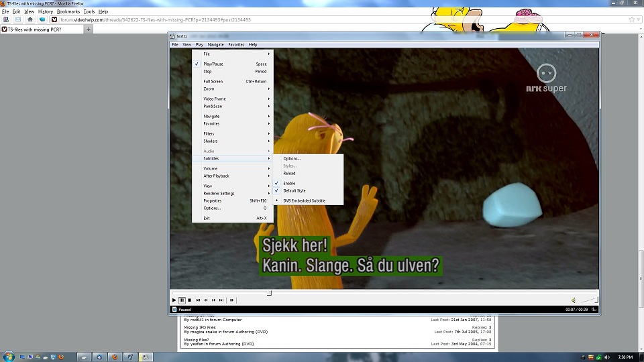Open Firefox History menu
The width and height of the screenshot is (644, 362).
click(46, 11)
